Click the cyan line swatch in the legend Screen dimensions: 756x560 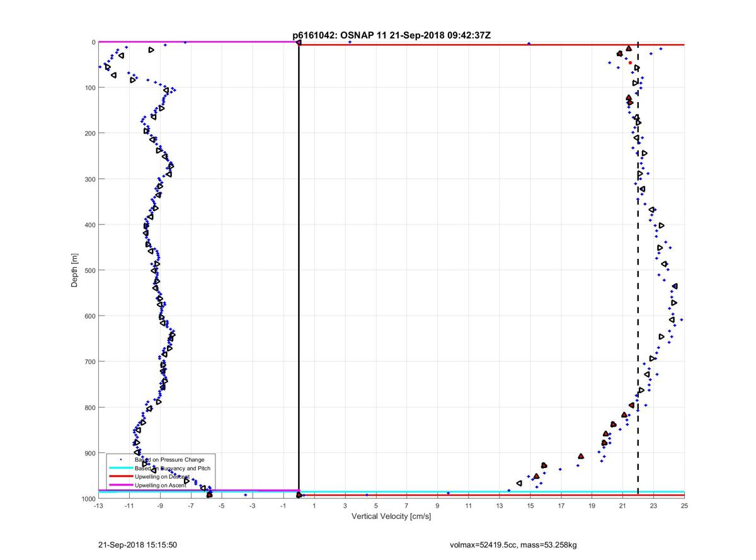pos(120,468)
